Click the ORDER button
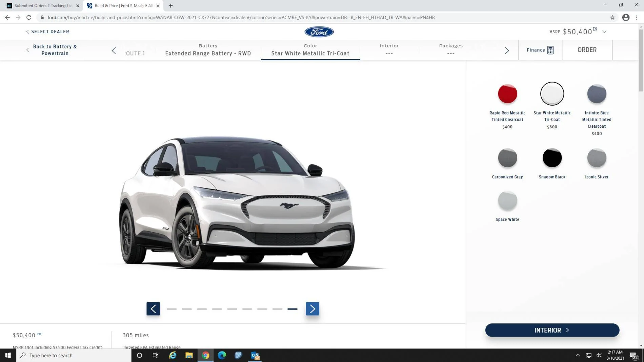 587,50
